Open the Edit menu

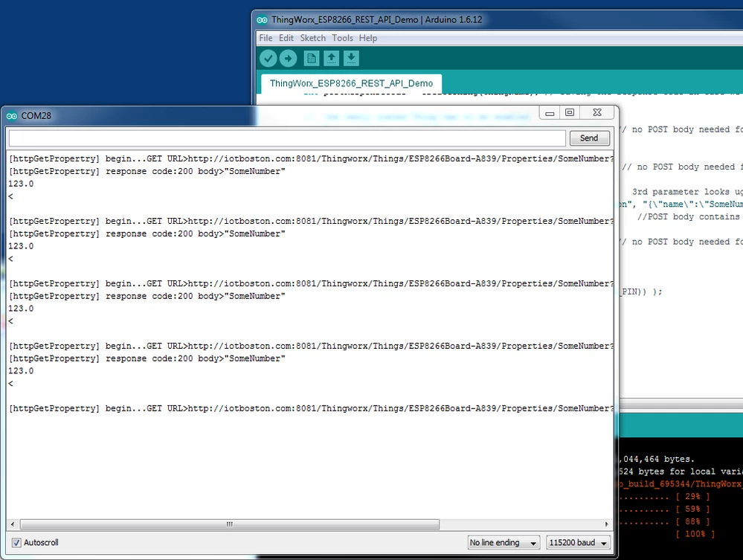pyautogui.click(x=286, y=38)
